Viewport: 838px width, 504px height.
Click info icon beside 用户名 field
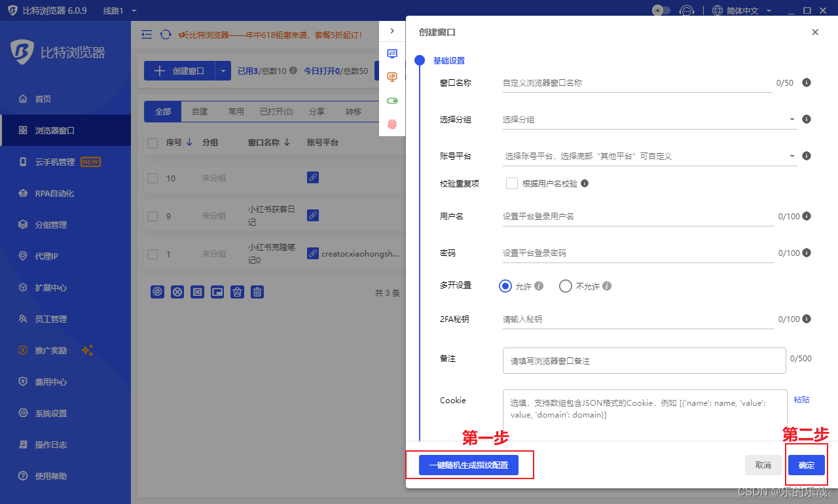(807, 216)
